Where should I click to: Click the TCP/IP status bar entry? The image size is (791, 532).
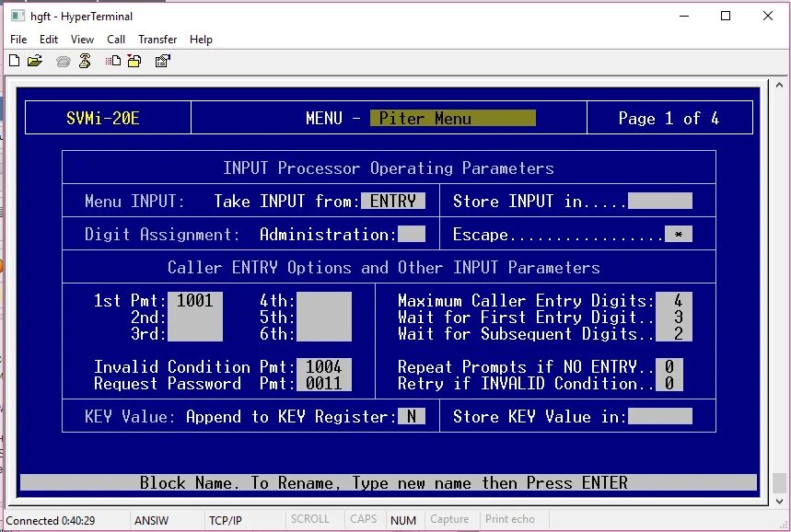click(x=226, y=520)
